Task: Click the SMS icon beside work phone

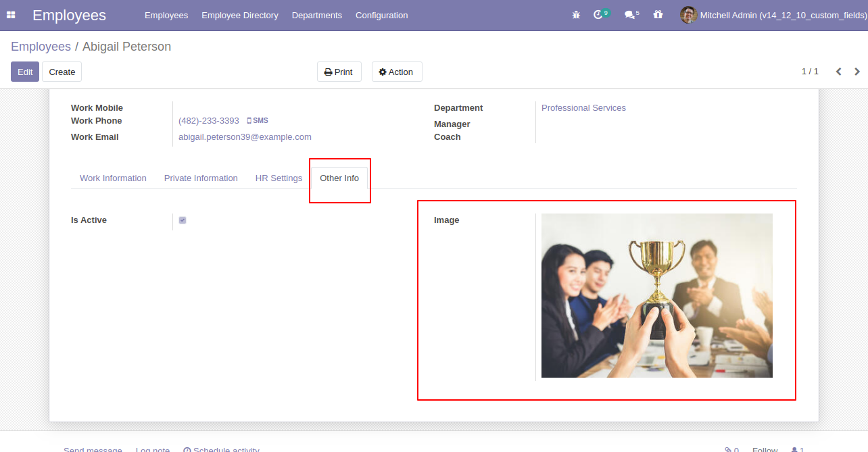Action: click(257, 120)
